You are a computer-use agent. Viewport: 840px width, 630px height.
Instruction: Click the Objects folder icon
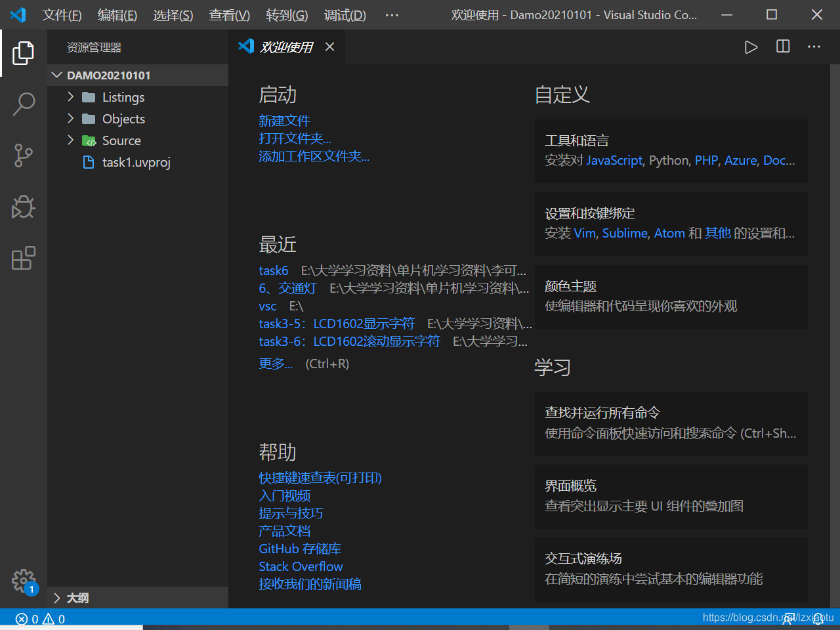(89, 119)
